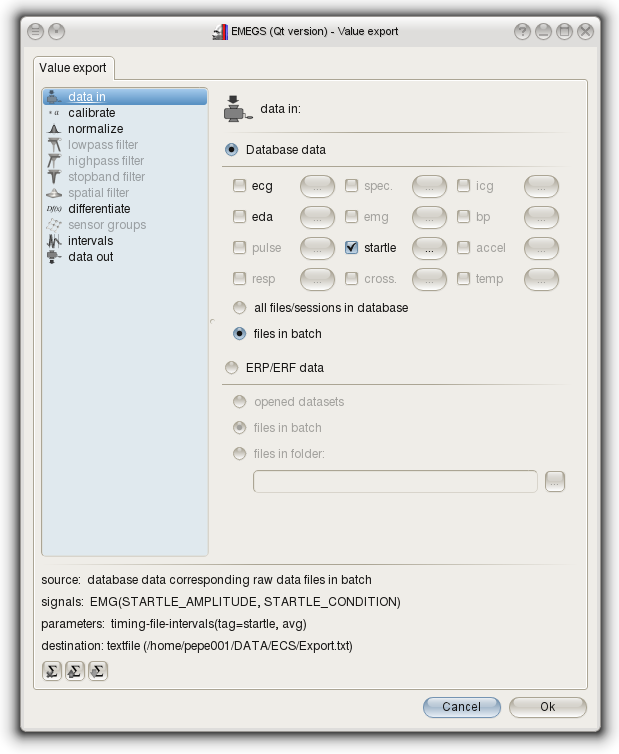619x754 pixels.
Task: Click the leftmost sigma button below destination
Action: pos(52,671)
